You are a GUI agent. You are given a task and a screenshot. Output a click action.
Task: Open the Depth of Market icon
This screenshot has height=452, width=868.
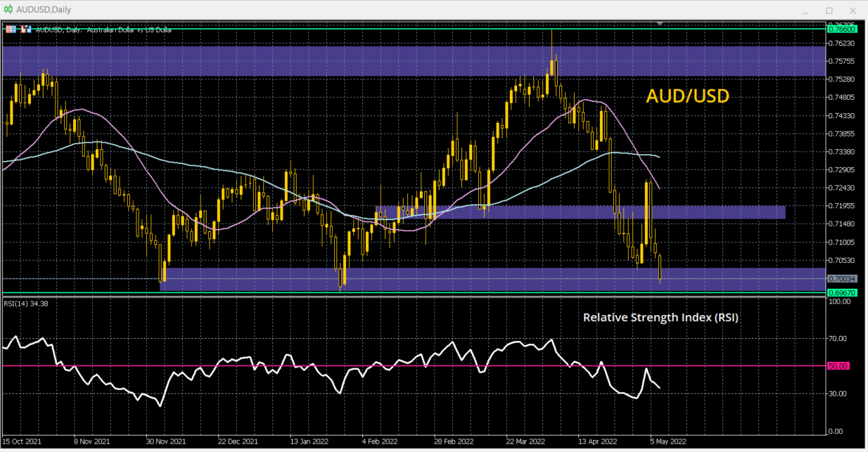tap(26, 30)
